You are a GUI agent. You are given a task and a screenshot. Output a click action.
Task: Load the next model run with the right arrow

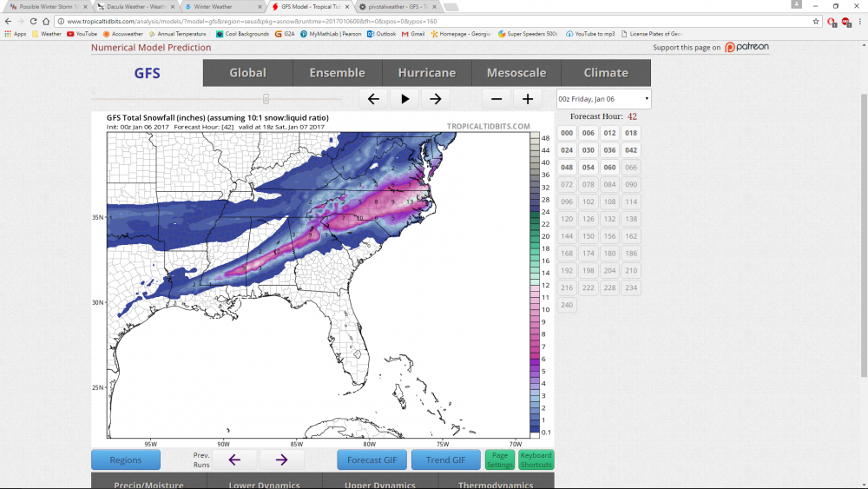pyautogui.click(x=282, y=459)
